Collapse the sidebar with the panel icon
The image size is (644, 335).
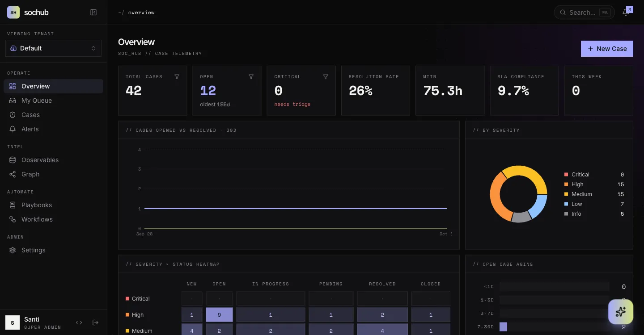93,13
